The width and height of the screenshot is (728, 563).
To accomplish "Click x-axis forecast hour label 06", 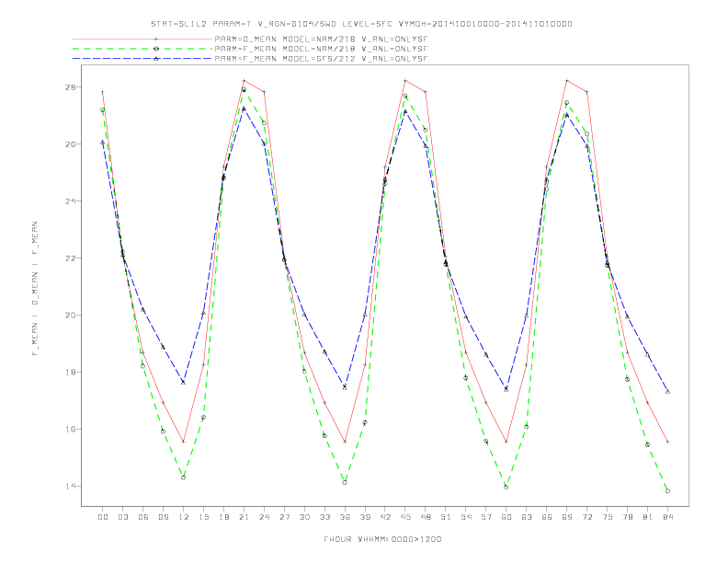I will [143, 517].
